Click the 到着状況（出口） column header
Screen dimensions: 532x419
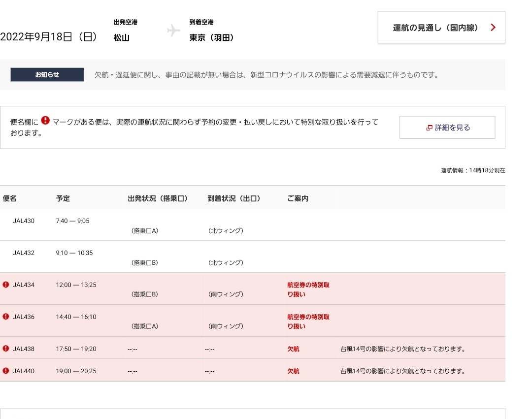tap(234, 198)
